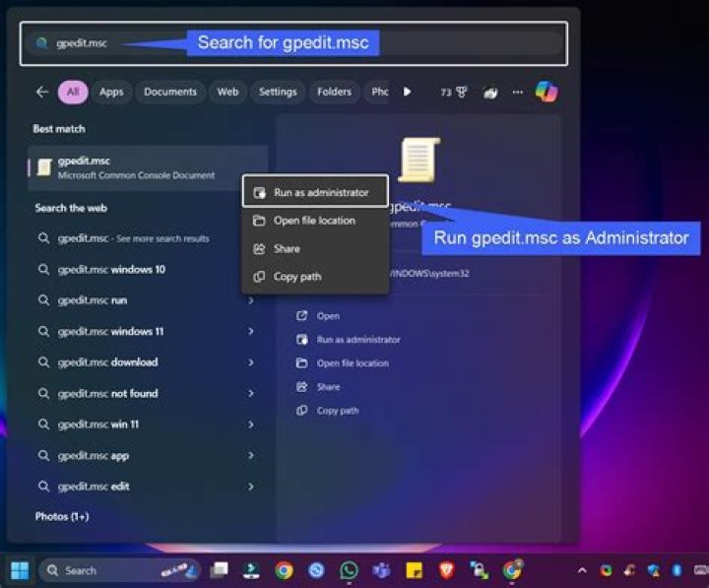This screenshot has width=709, height=588.
Task: Expand chevron for 'gpedit.msc not found'
Action: pyautogui.click(x=251, y=394)
